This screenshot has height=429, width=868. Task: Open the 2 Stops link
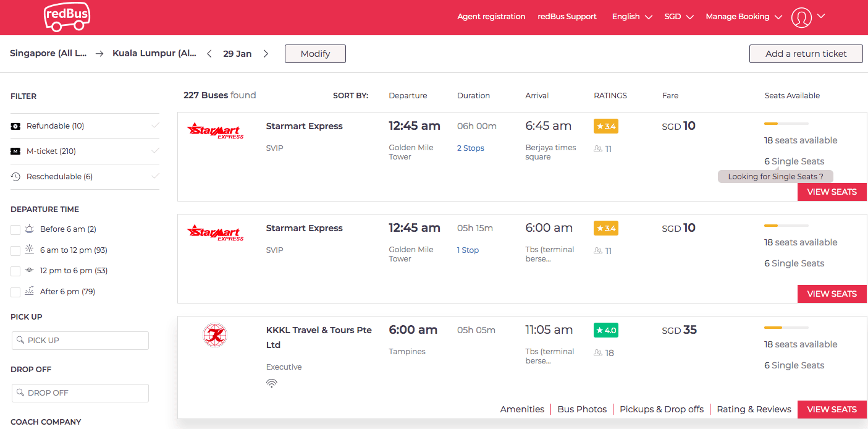471,148
